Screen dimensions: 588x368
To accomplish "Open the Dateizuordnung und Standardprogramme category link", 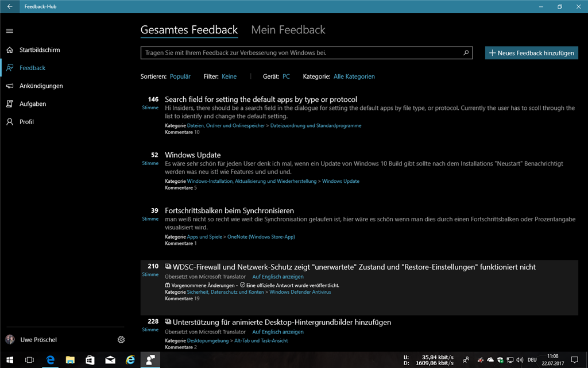I will click(x=316, y=126).
